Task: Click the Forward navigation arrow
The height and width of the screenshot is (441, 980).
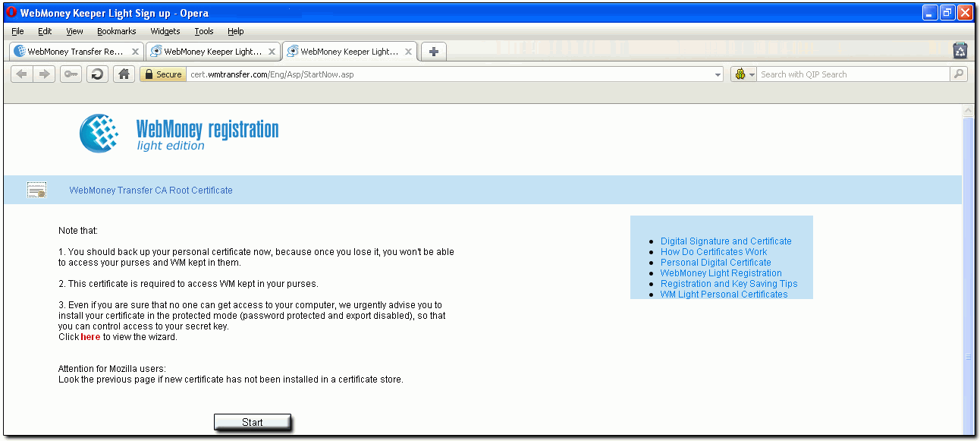Action: coord(44,74)
